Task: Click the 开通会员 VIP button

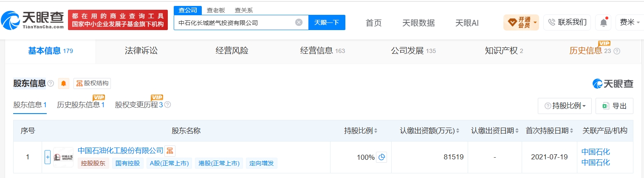Action: (x=521, y=22)
